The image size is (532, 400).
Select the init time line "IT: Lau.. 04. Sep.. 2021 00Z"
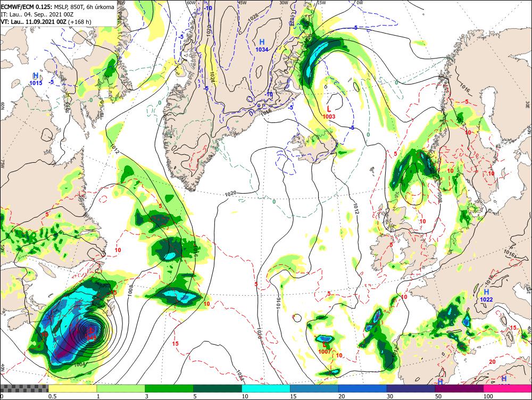[37, 14]
